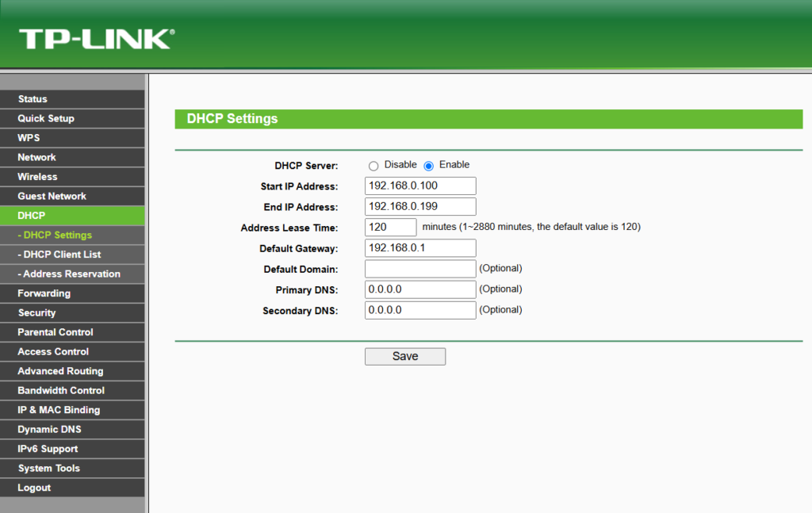Select the DHCP Settings submenu item
This screenshot has height=513, width=812.
coord(72,235)
